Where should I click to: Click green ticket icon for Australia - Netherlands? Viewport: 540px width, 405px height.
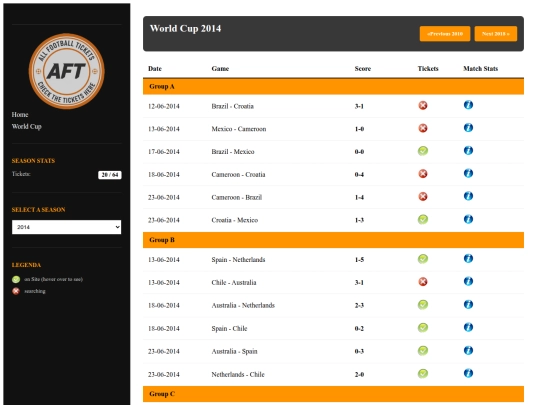click(x=423, y=304)
